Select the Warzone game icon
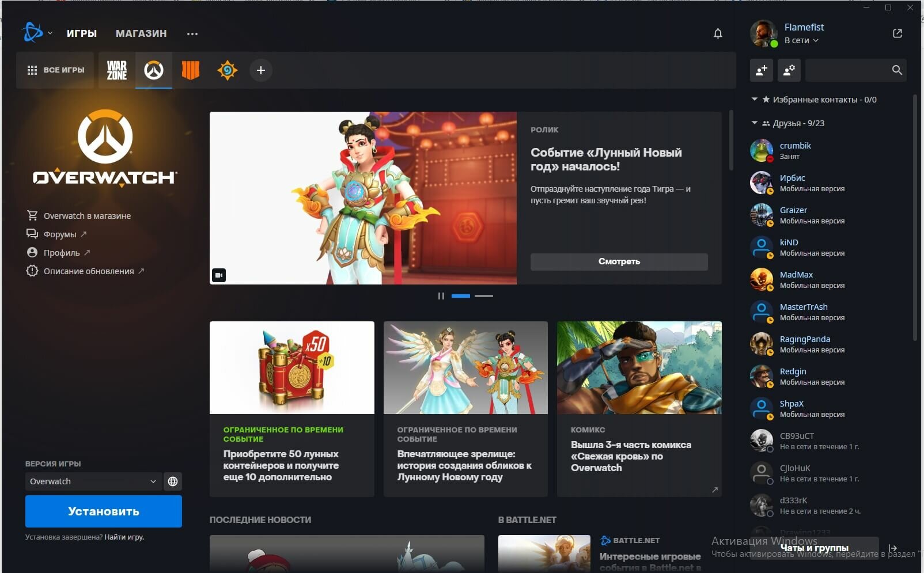 pyautogui.click(x=117, y=70)
